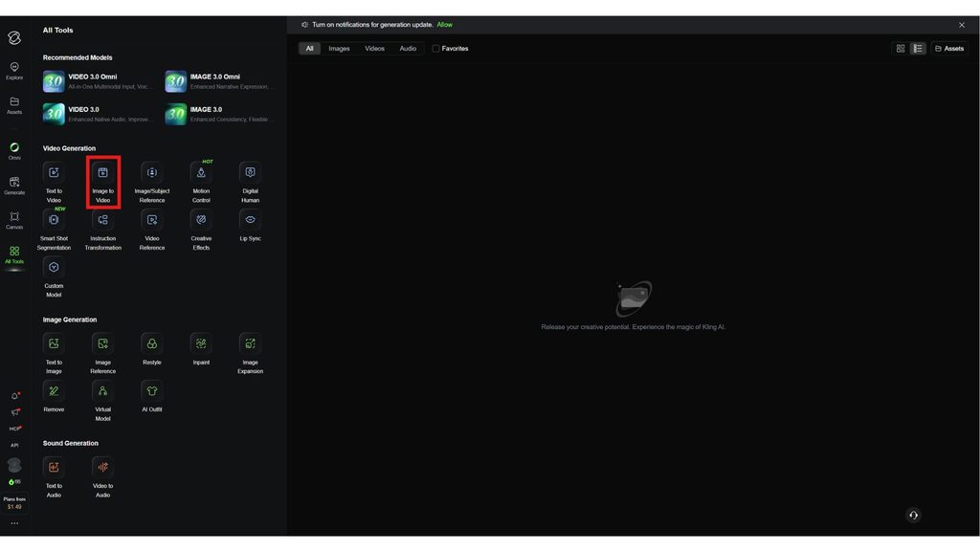The image size is (980, 551).
Task: Open the support headset button
Action: pyautogui.click(x=913, y=515)
